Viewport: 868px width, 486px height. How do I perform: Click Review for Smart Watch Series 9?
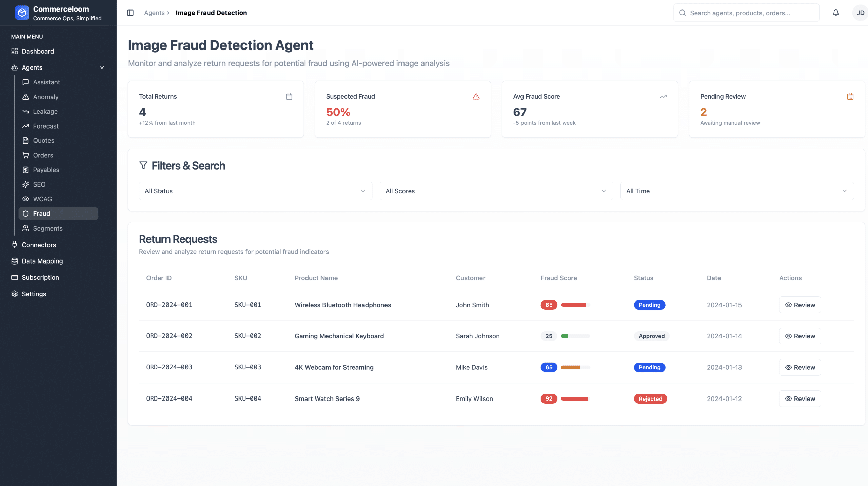[x=800, y=399]
